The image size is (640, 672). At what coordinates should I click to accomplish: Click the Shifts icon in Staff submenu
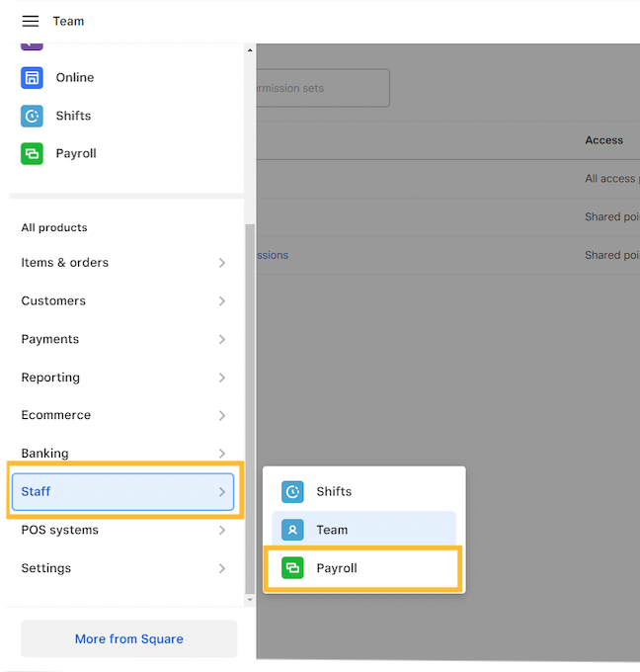coord(292,491)
